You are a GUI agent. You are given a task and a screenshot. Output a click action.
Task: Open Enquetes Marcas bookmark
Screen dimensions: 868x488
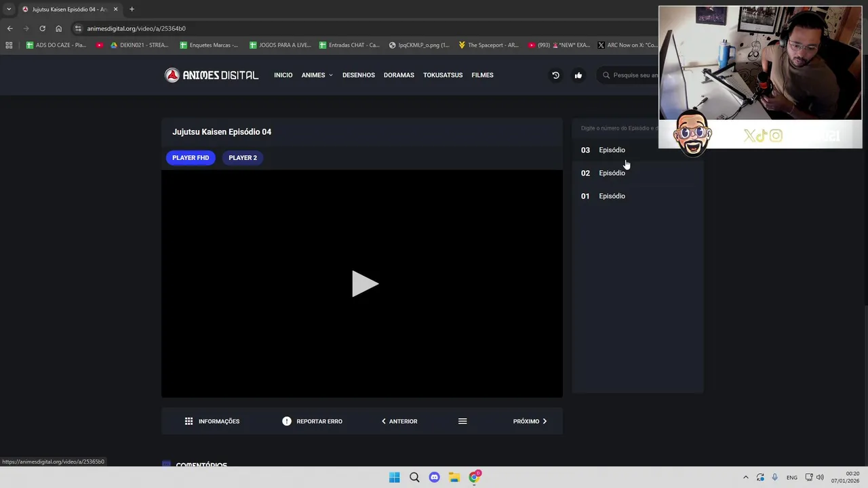pos(209,45)
